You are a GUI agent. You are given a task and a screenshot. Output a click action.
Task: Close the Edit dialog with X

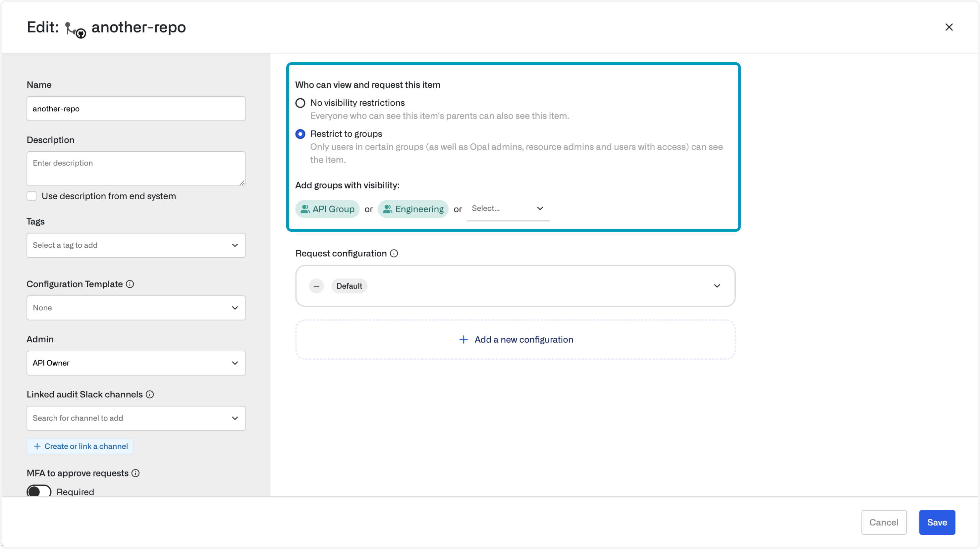949,27
